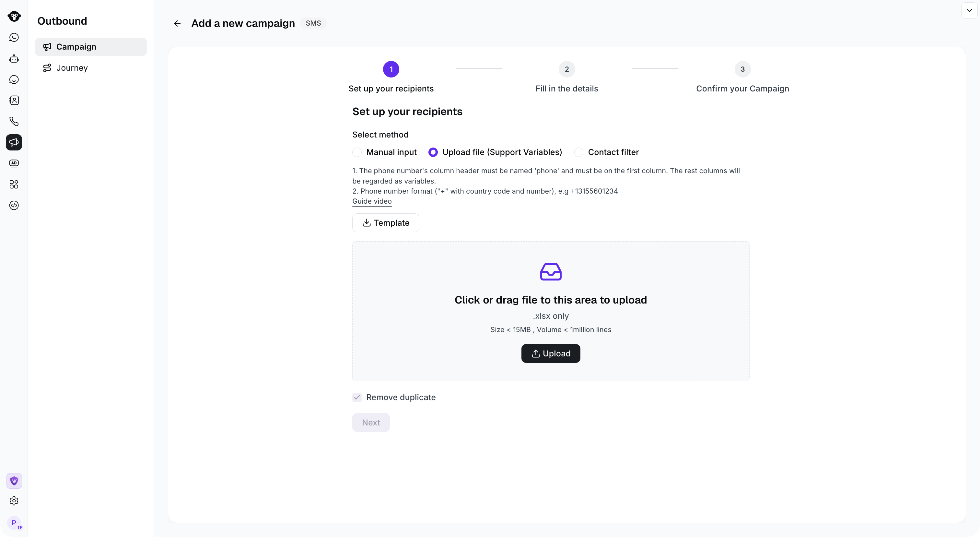Open the apps grid icon
The image size is (980, 537).
pyautogui.click(x=14, y=185)
